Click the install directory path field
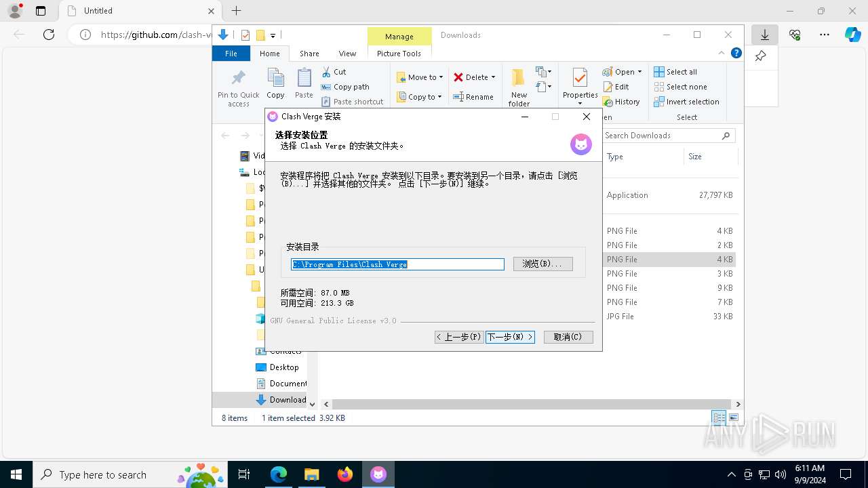This screenshot has width=868, height=488. click(x=397, y=264)
